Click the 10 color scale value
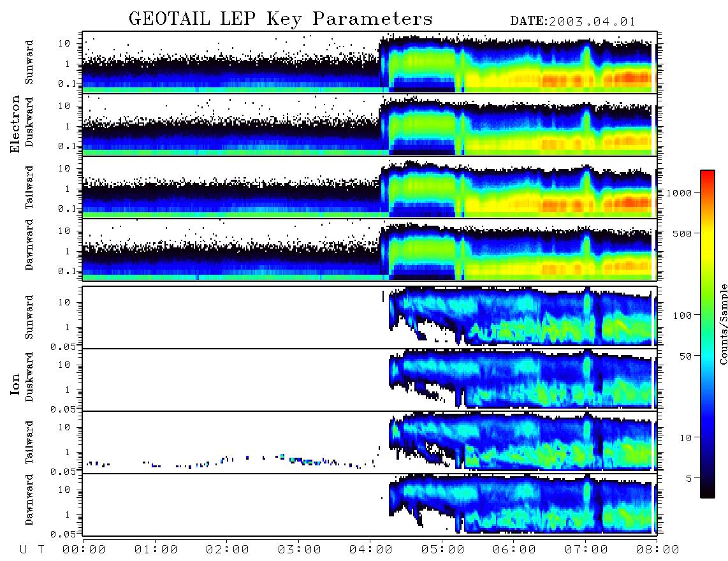This screenshot has width=728, height=561. pyautogui.click(x=686, y=437)
